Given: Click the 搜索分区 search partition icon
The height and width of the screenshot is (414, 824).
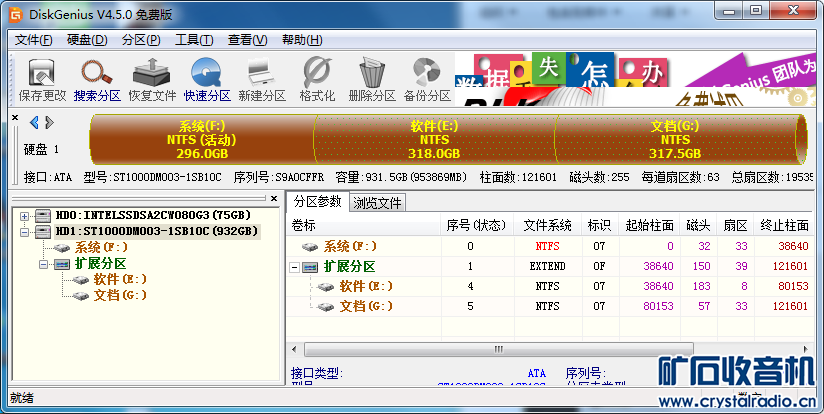Looking at the screenshot, I should tap(97, 73).
